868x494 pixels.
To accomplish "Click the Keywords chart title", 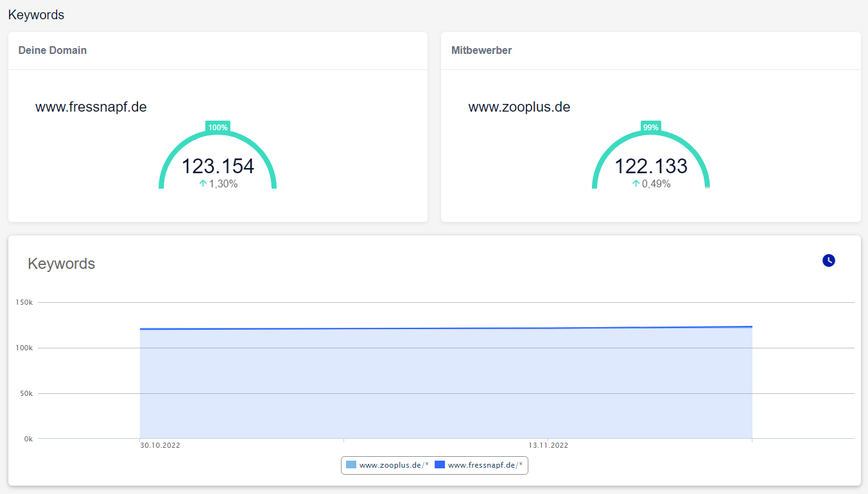I will (x=62, y=264).
